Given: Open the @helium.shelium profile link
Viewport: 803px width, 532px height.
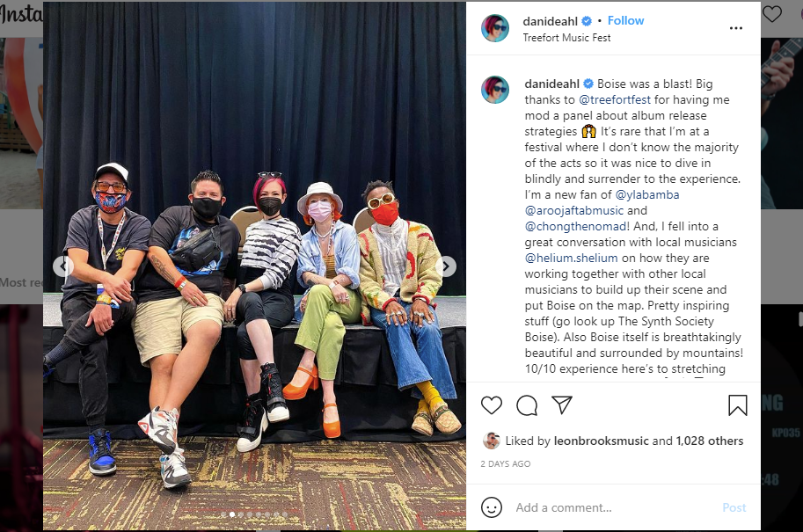Looking at the screenshot, I should click(571, 258).
